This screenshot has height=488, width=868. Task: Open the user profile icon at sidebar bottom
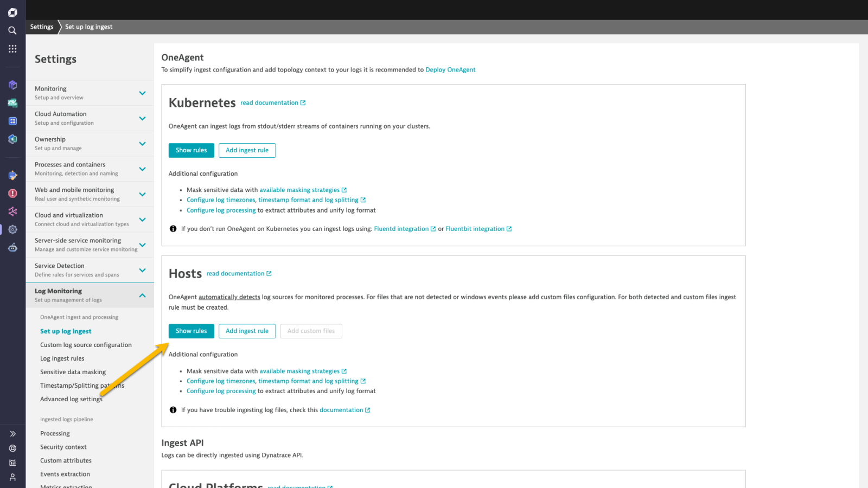click(x=12, y=477)
